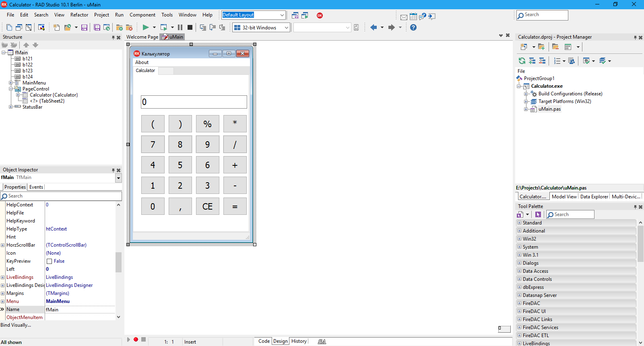
Task: Click the black Stop program icon
Action: (x=190, y=27)
